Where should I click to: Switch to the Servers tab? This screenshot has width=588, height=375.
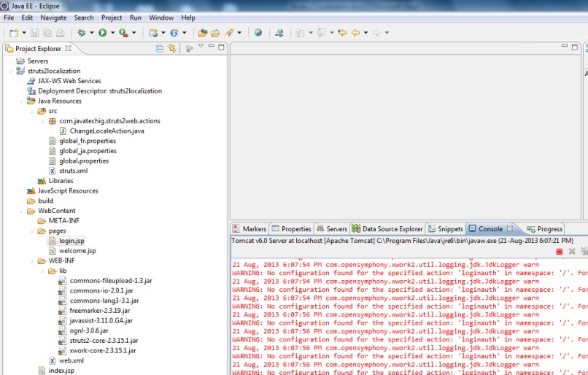pyautogui.click(x=331, y=229)
